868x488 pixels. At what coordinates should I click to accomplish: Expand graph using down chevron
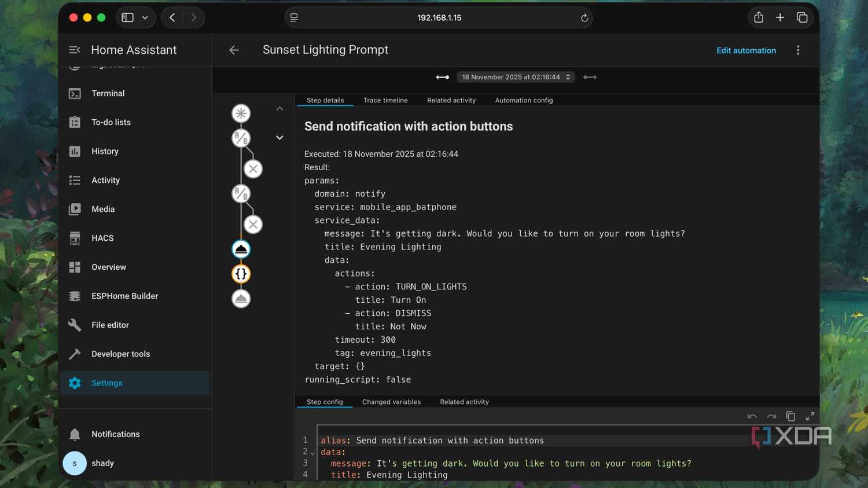[x=279, y=138]
